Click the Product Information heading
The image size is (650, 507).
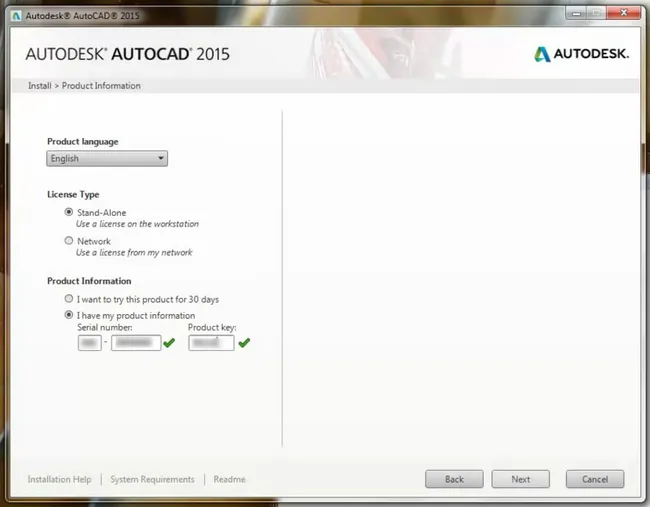tap(89, 281)
